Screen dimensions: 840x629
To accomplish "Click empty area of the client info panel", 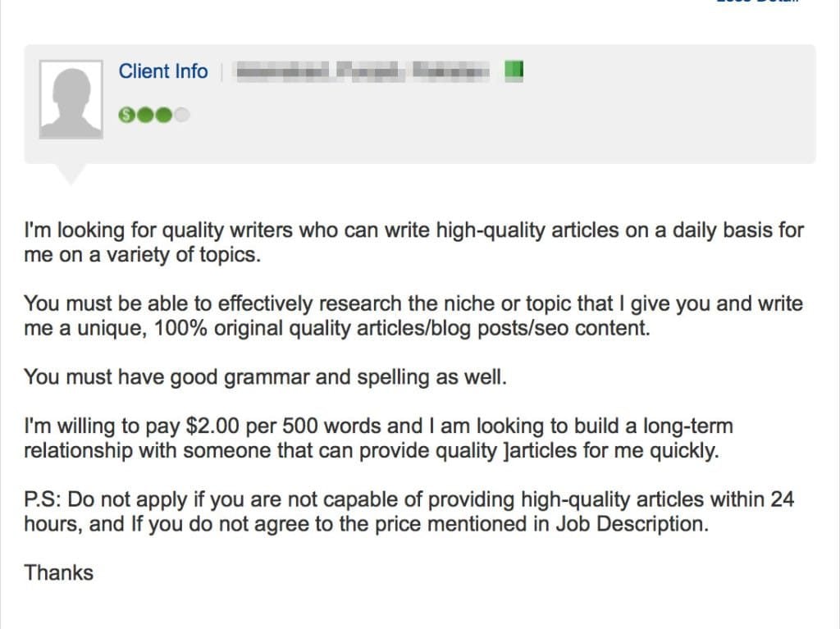I will tap(574, 123).
